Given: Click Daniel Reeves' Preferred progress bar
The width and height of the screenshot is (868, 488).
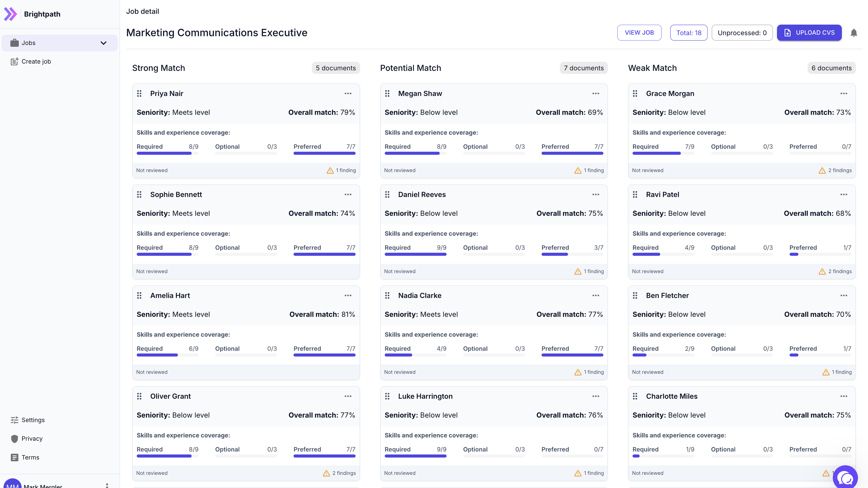Looking at the screenshot, I should point(572,254).
